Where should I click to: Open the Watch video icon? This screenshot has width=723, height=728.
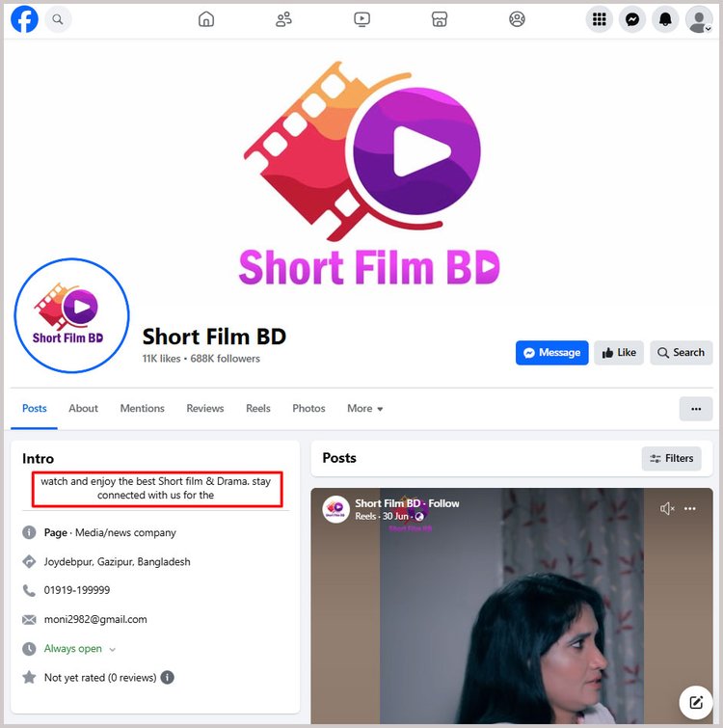click(361, 19)
